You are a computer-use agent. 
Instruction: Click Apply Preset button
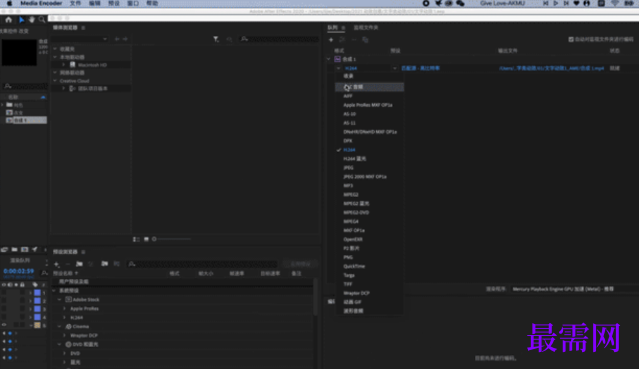[300, 264]
